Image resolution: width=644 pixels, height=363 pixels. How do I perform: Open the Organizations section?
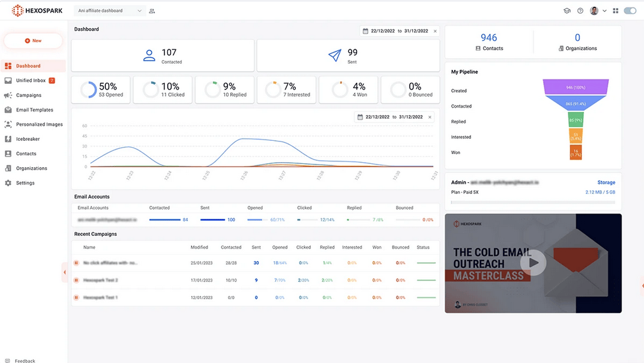point(31,168)
